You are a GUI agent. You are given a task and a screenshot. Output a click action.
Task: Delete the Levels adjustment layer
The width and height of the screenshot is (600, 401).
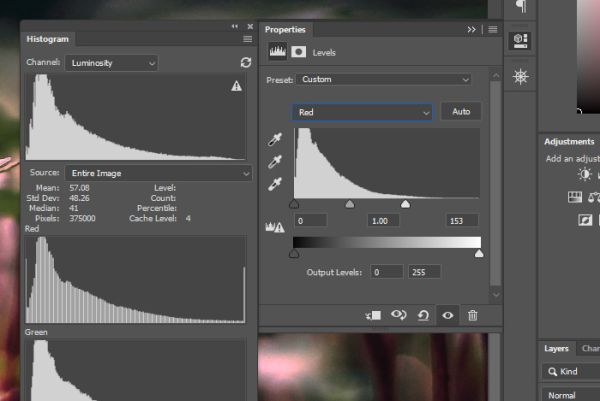[473, 315]
